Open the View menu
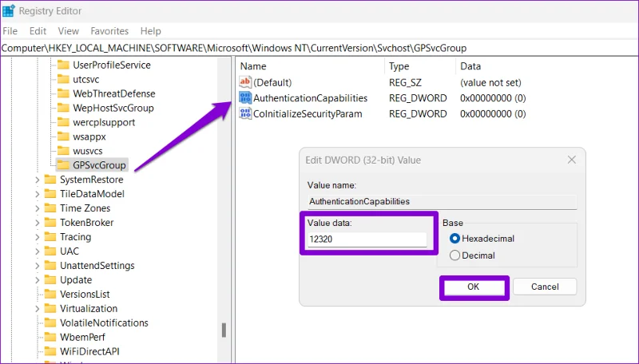This screenshot has height=364, width=639. (69, 31)
